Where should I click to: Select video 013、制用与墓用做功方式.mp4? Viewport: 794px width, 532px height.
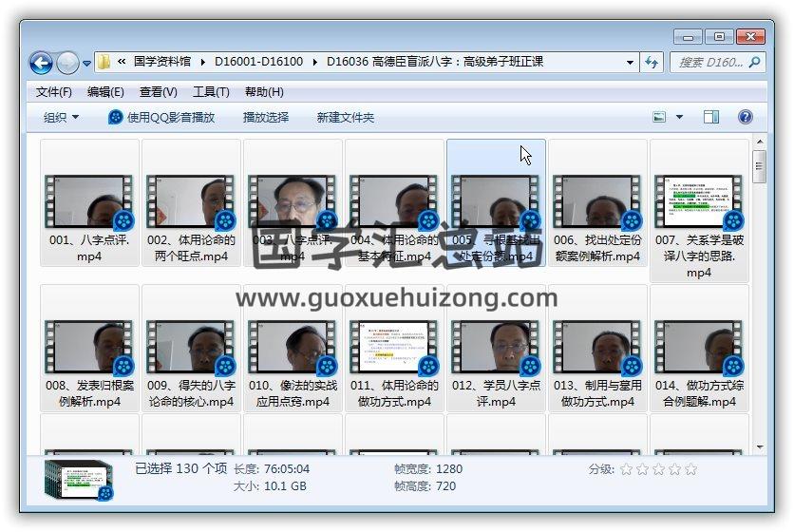[x=597, y=348]
